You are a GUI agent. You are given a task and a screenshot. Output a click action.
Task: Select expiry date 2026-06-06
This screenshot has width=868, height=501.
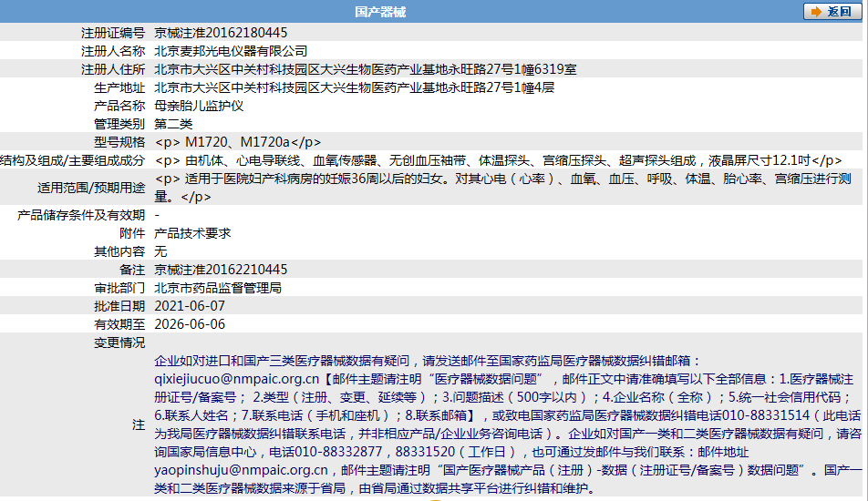tap(190, 324)
